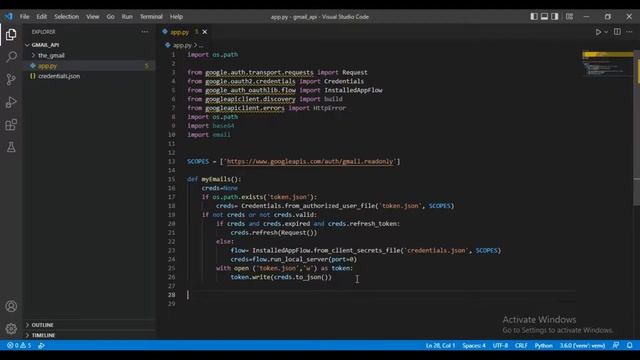Select the Python language mode
Viewport: 640px width, 360px height.
(x=543, y=345)
